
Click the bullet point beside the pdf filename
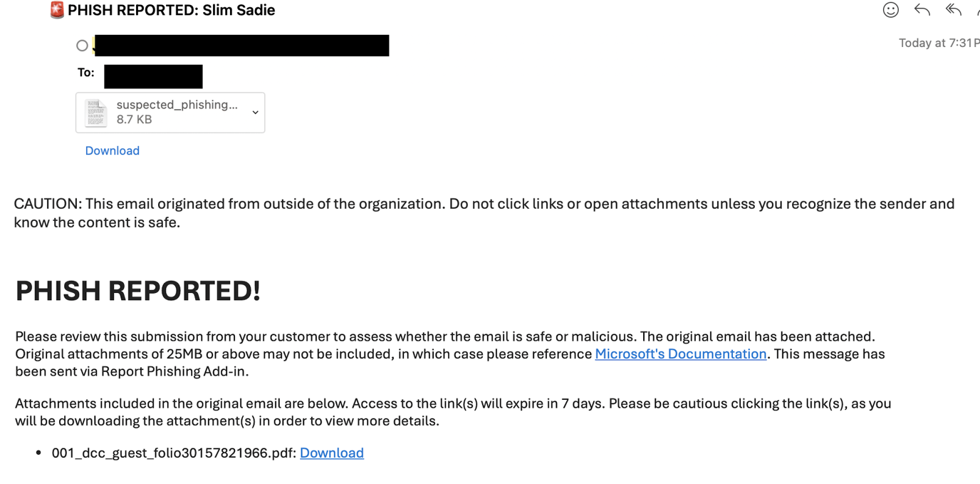[x=39, y=453]
